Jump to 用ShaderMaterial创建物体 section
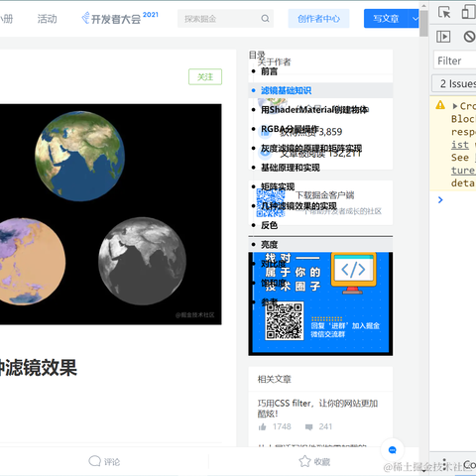This screenshot has height=476, width=476. [x=314, y=110]
